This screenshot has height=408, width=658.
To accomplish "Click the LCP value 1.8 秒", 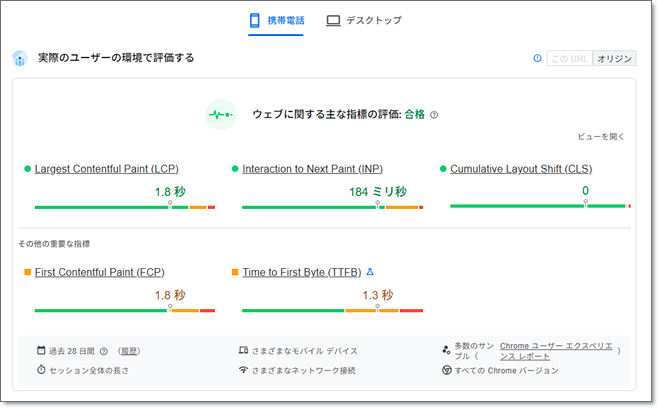I will pos(170,192).
